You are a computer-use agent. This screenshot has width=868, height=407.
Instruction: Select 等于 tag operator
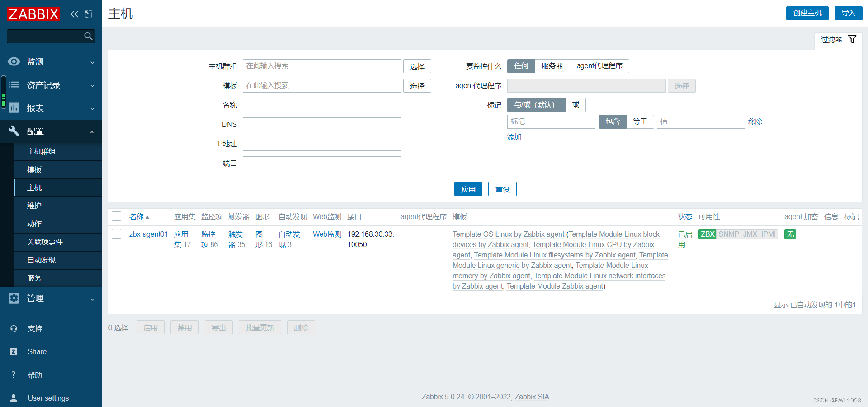(640, 122)
